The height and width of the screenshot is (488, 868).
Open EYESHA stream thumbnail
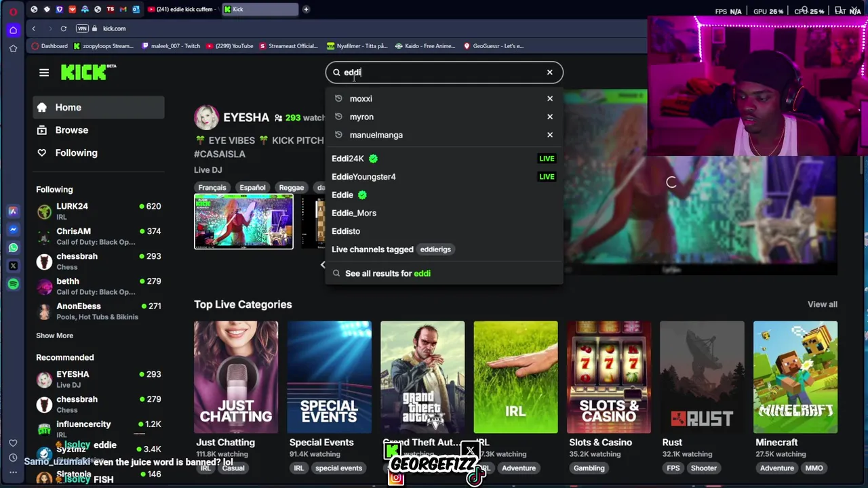point(243,222)
